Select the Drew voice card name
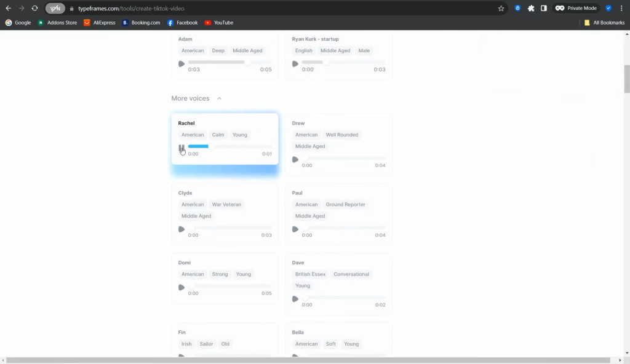630x364 pixels. click(x=298, y=124)
